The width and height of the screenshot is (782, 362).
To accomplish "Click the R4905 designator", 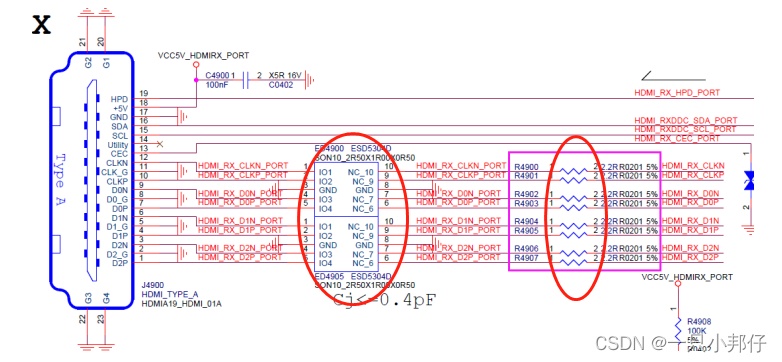I will [527, 230].
